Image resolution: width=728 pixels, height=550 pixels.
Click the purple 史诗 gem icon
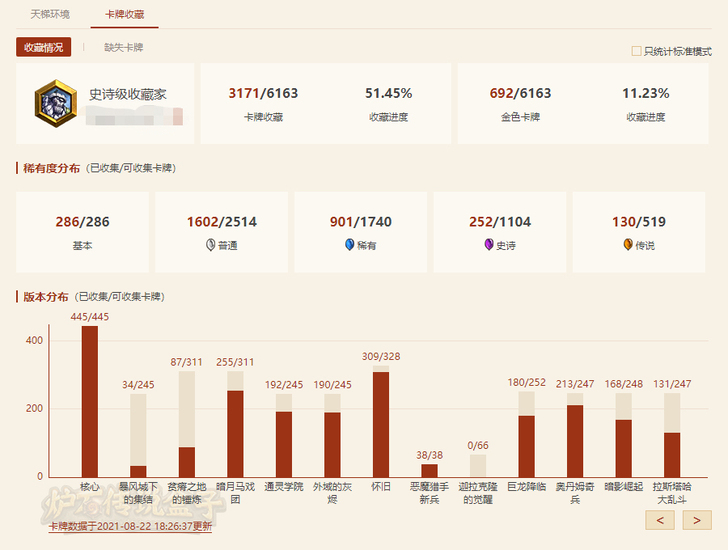[x=488, y=245]
